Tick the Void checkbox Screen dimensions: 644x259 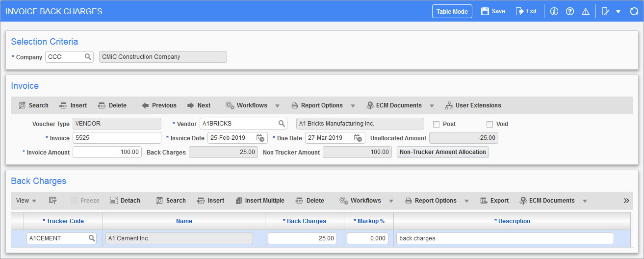489,124
